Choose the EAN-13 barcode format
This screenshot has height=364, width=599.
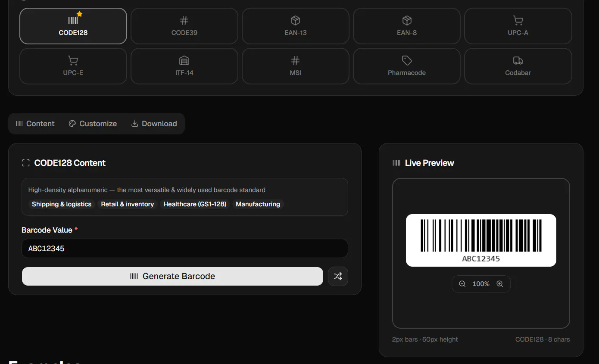coord(296,26)
